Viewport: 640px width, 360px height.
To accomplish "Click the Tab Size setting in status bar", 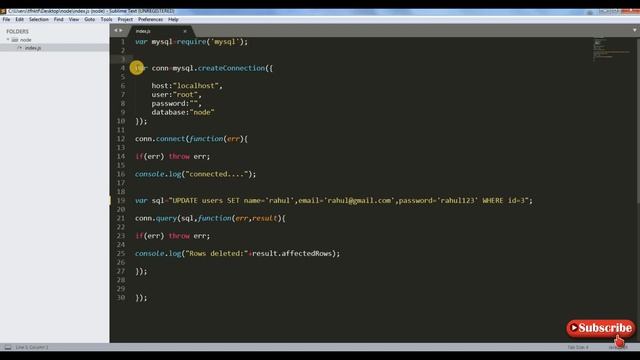I will point(578,347).
